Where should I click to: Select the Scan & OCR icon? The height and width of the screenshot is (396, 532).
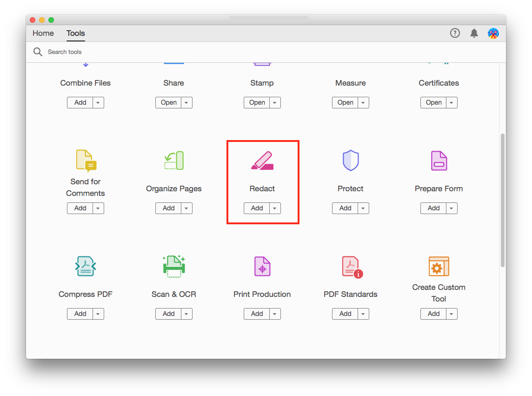click(174, 266)
